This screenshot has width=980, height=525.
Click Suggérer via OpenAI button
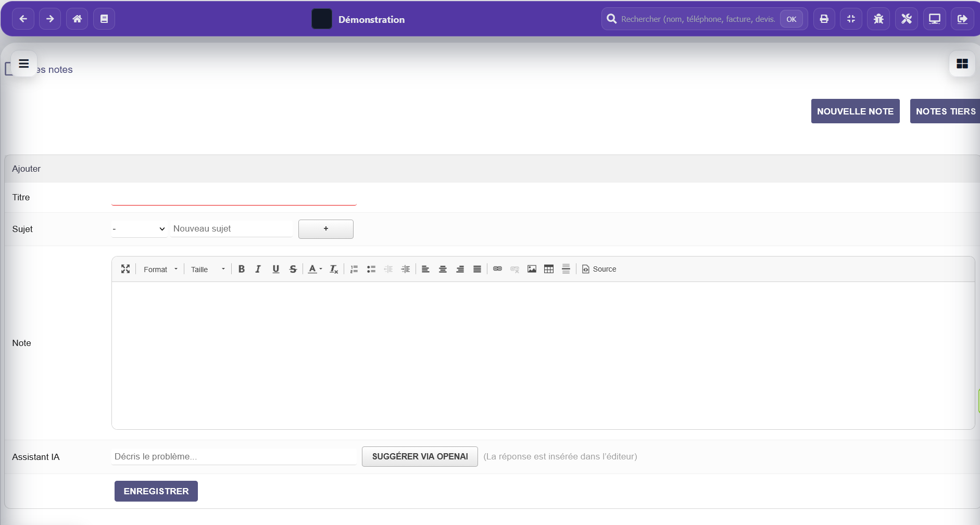[x=420, y=456]
